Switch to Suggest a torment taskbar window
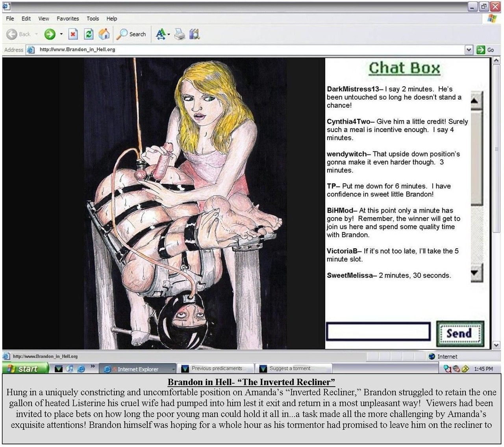Screen dimensions: 504x447 click(293, 369)
